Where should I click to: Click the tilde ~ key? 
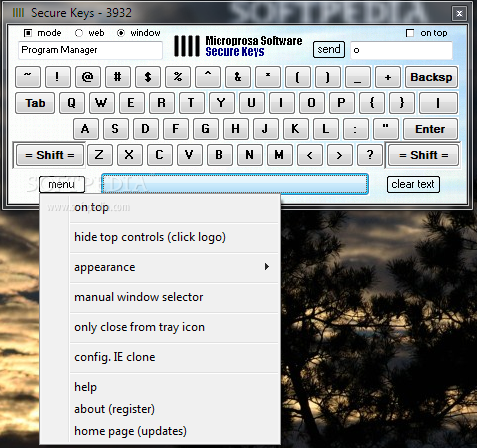click(28, 77)
